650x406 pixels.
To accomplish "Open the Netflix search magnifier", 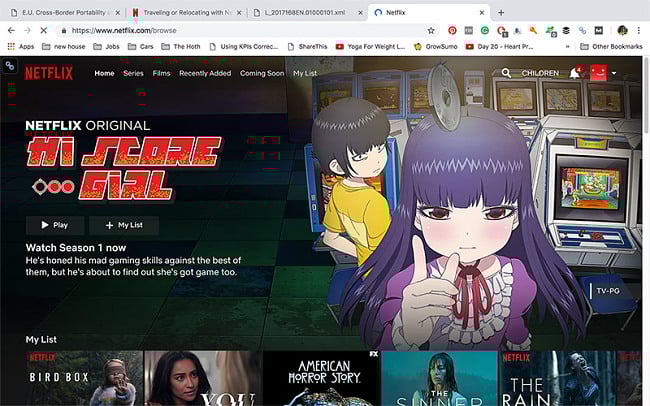I will click(506, 73).
